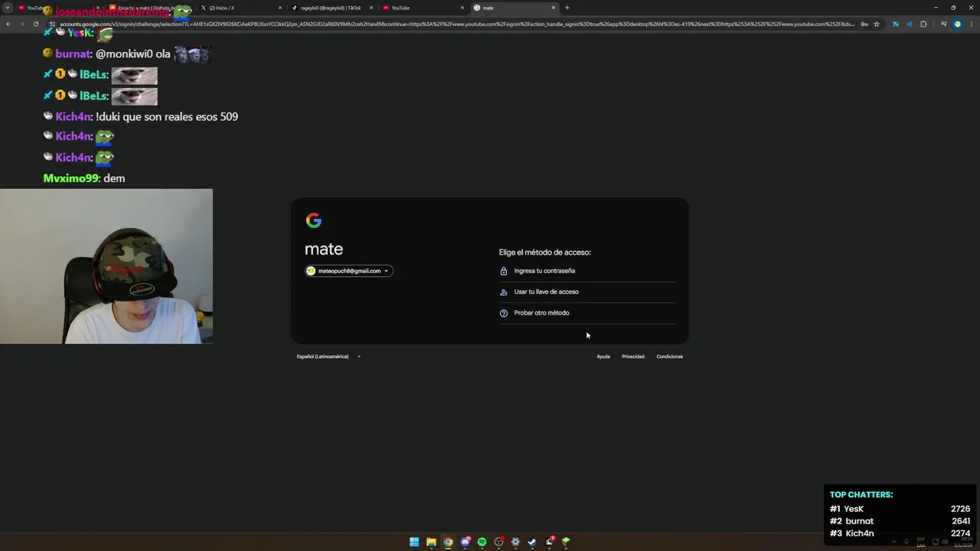980x551 pixels.
Task: Open the Extensions puzzle icon
Action: [x=923, y=24]
